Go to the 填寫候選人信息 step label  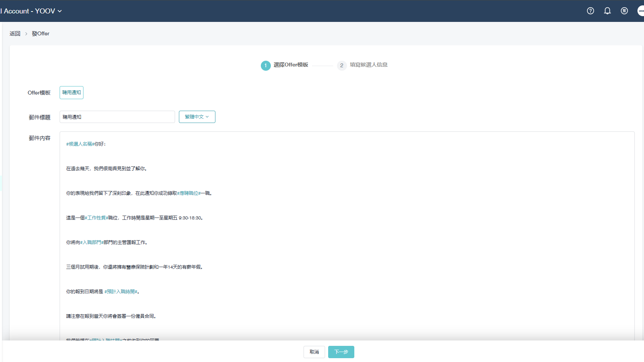click(x=369, y=65)
